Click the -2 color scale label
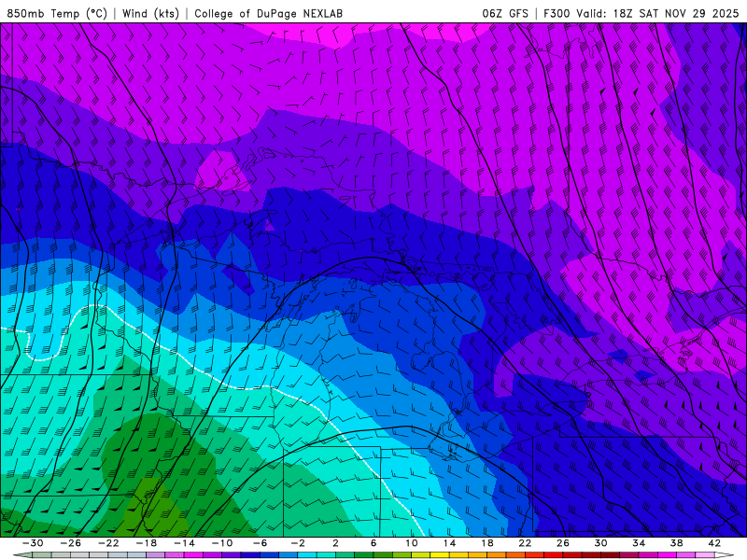 (298, 543)
